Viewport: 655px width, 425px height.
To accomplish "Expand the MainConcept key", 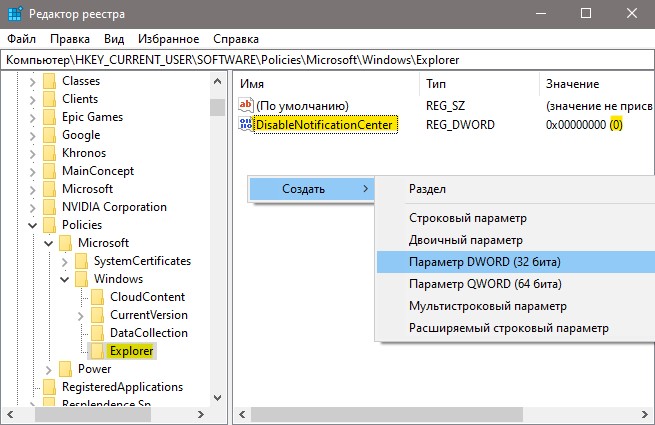I will 33,172.
